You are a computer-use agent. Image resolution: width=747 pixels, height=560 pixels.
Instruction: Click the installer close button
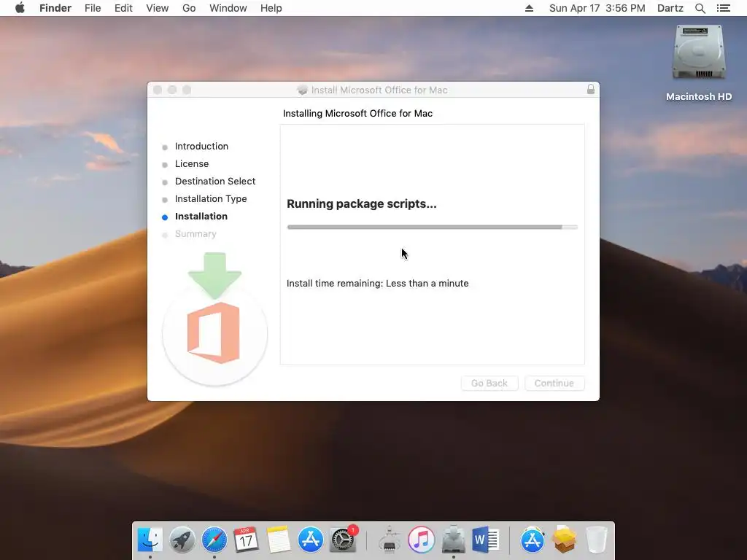coord(158,90)
